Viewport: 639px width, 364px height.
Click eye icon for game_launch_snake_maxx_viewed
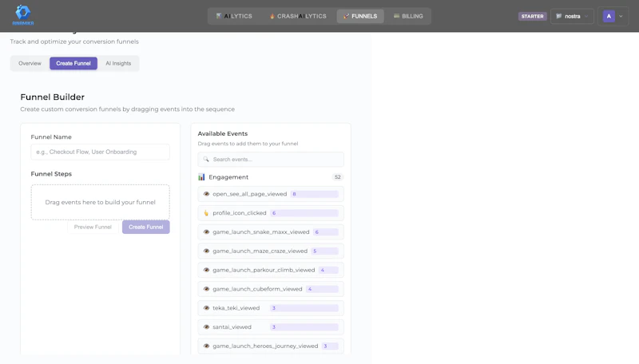[x=206, y=232]
